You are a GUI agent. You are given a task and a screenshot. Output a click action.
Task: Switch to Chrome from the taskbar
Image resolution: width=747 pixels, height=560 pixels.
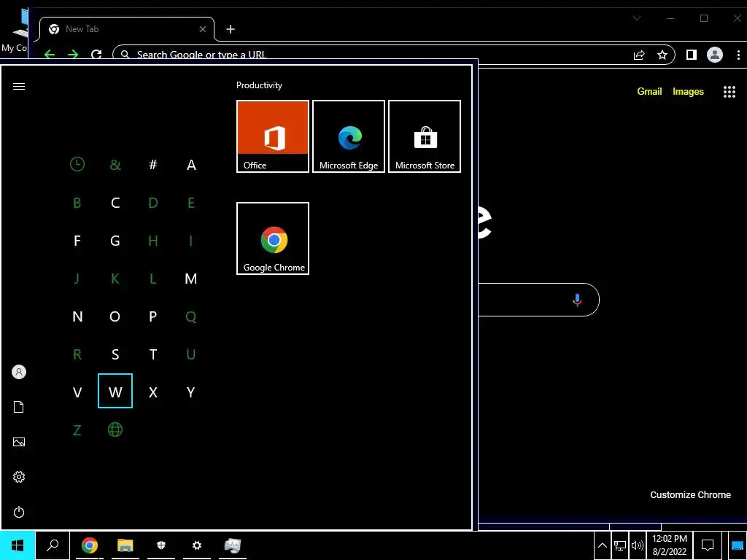click(x=90, y=545)
